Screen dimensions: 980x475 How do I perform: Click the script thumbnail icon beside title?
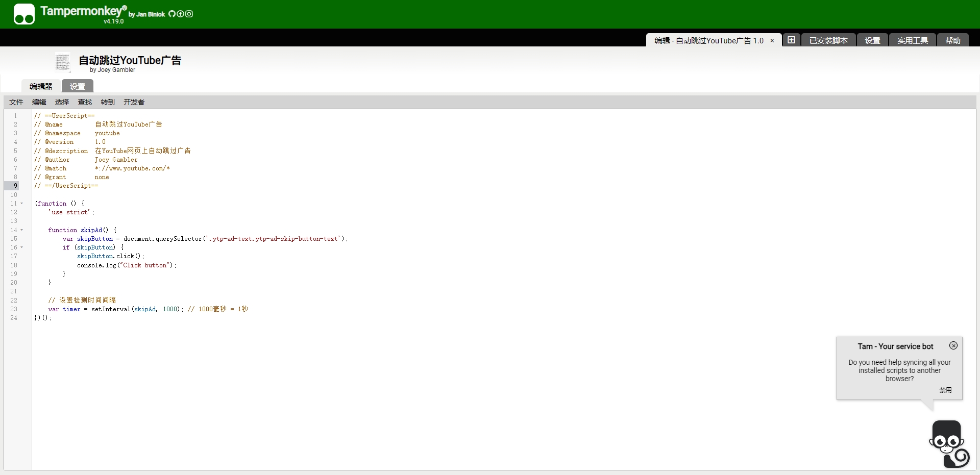point(63,62)
